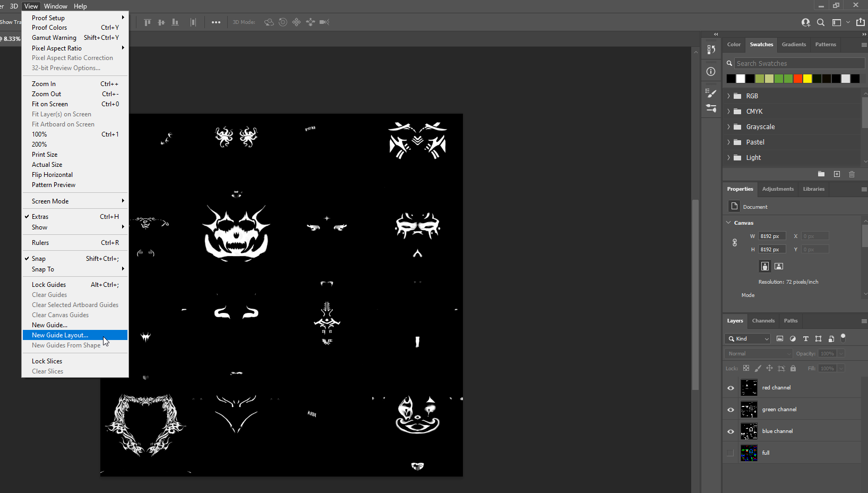Show the full layer
Screen dimensions: 868x493
click(731, 453)
